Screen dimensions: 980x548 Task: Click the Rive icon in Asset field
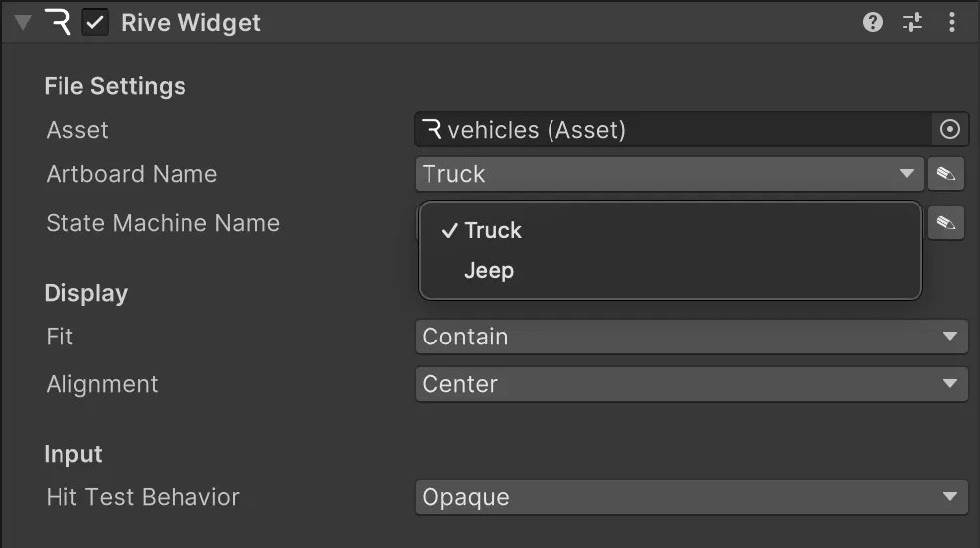[431, 130]
